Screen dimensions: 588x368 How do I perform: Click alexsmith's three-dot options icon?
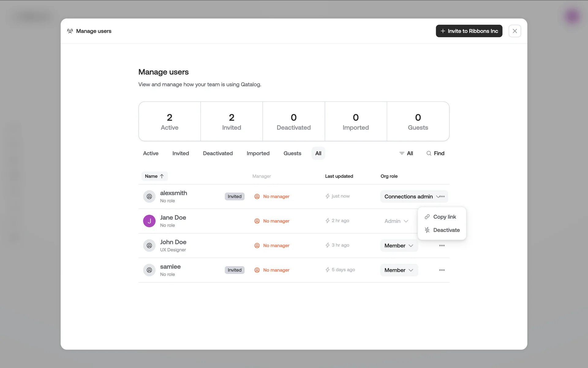(x=443, y=197)
